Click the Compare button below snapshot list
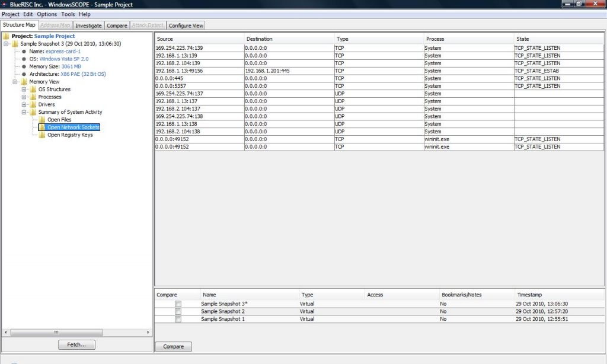607x364 pixels. (x=174, y=347)
